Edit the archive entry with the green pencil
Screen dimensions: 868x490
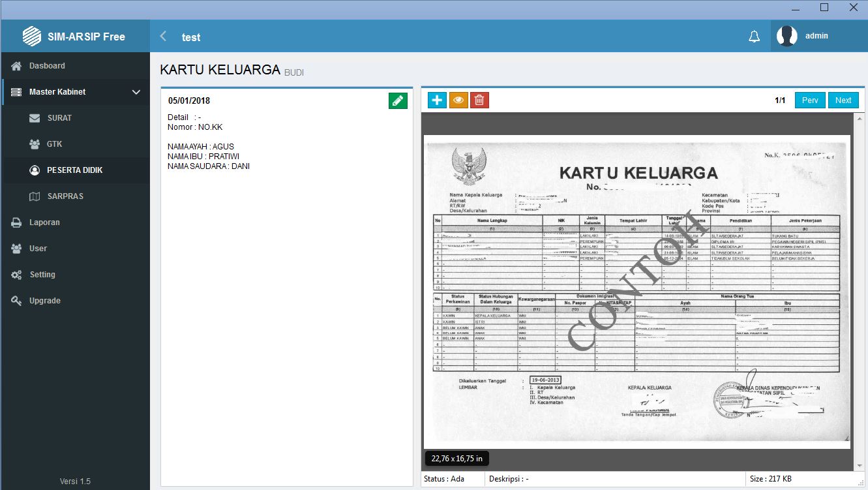pyautogui.click(x=398, y=100)
